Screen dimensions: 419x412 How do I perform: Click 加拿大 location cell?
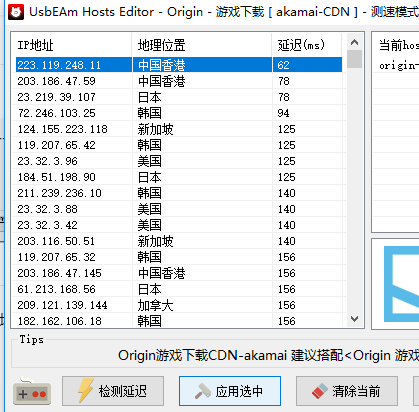156,305
